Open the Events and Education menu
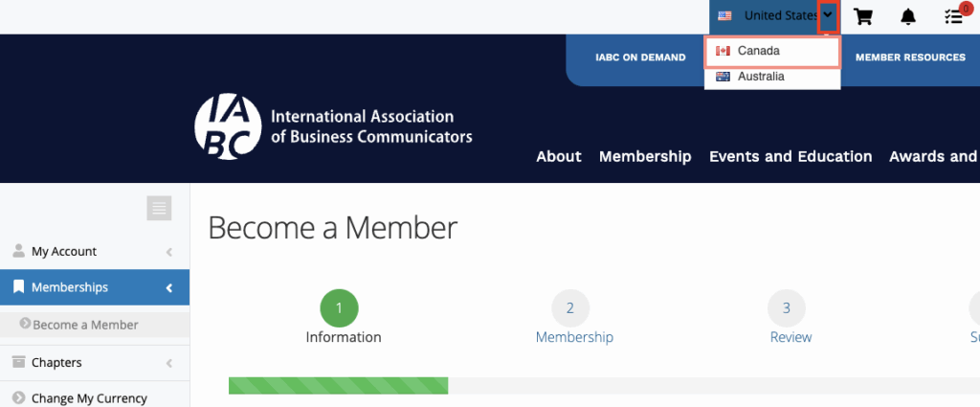The image size is (980, 407). 791,156
